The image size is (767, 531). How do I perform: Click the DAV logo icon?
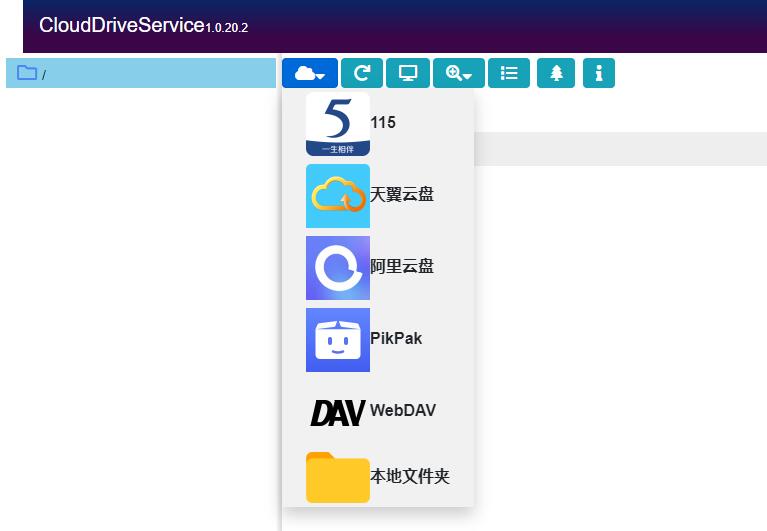(x=337, y=411)
